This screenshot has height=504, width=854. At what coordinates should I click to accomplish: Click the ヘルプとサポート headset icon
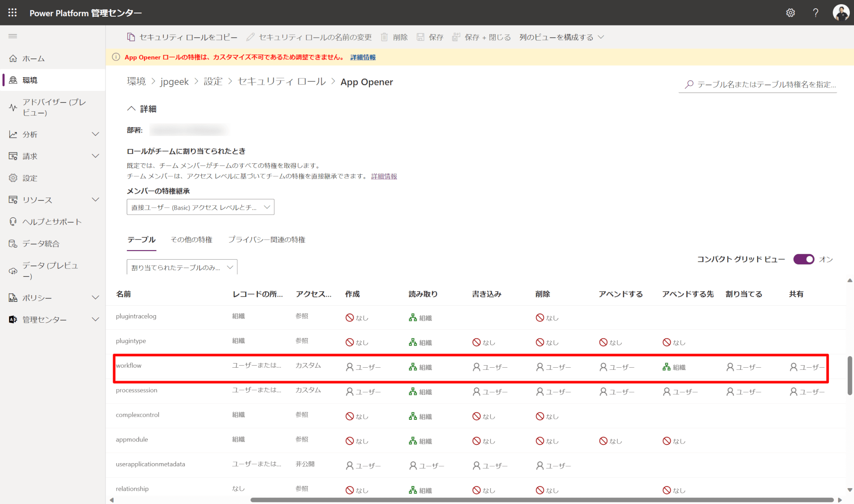13,221
